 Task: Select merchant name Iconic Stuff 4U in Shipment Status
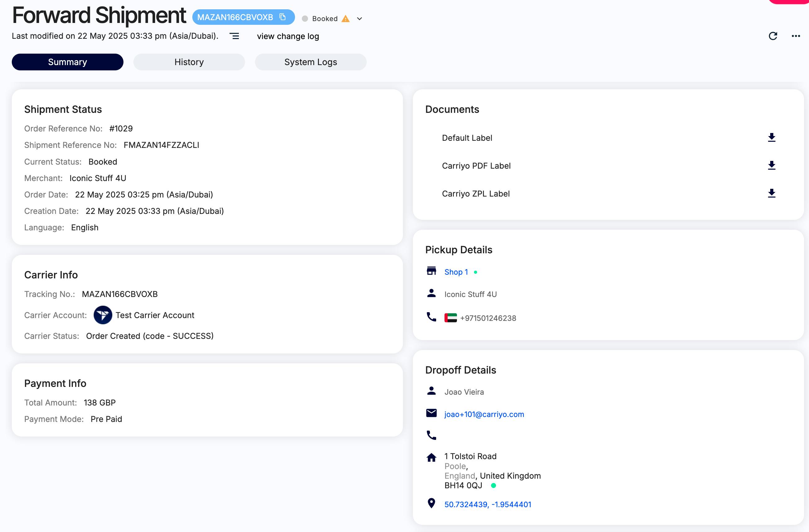pos(98,178)
